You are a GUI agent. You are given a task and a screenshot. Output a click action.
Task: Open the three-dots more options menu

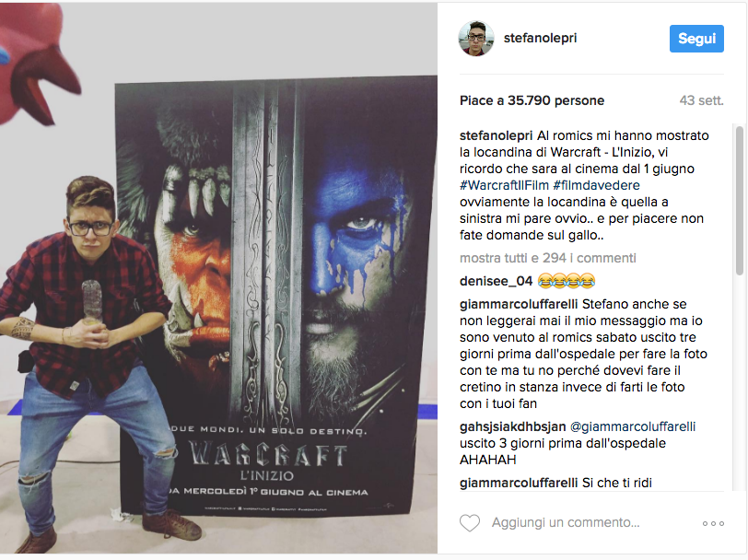coord(713,523)
